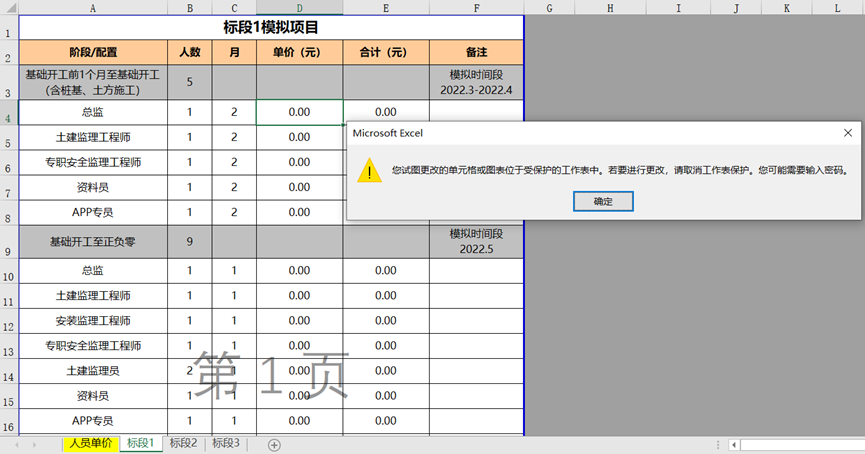
Task: Select row 3 header
Action: 9,82
